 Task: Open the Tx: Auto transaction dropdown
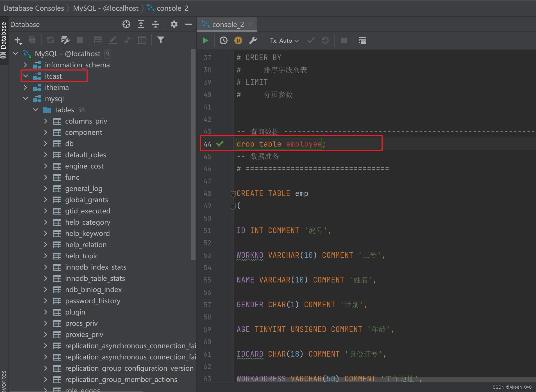point(284,41)
